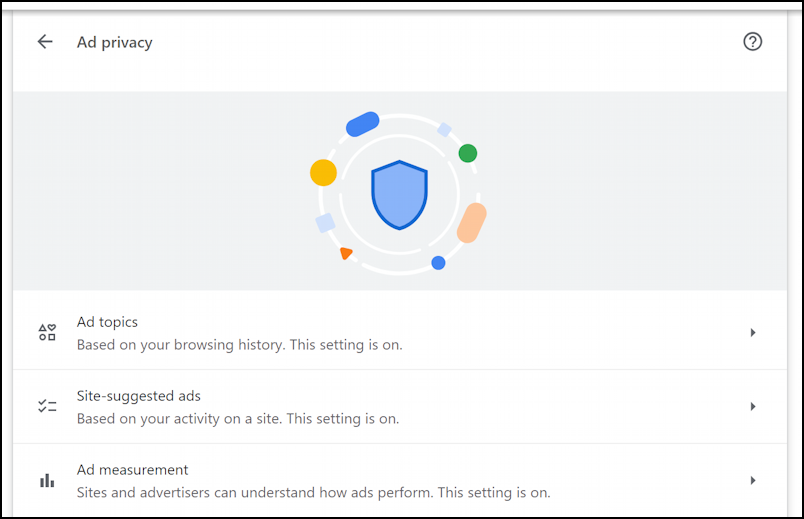Viewport: 804px width, 519px height.
Task: Click the green circle in the illustration
Action: [467, 153]
